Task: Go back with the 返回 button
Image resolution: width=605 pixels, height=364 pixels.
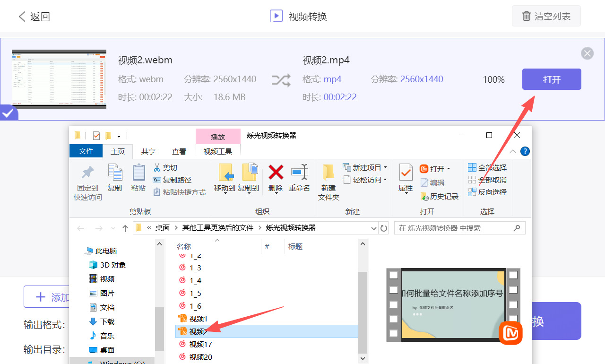Action: click(x=34, y=17)
